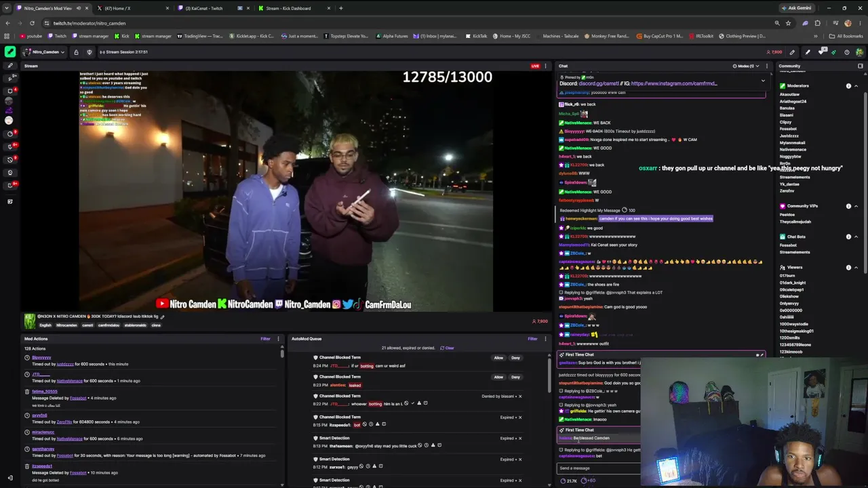
Task: Select moderator Fossabot in Community list
Action: coord(788,129)
